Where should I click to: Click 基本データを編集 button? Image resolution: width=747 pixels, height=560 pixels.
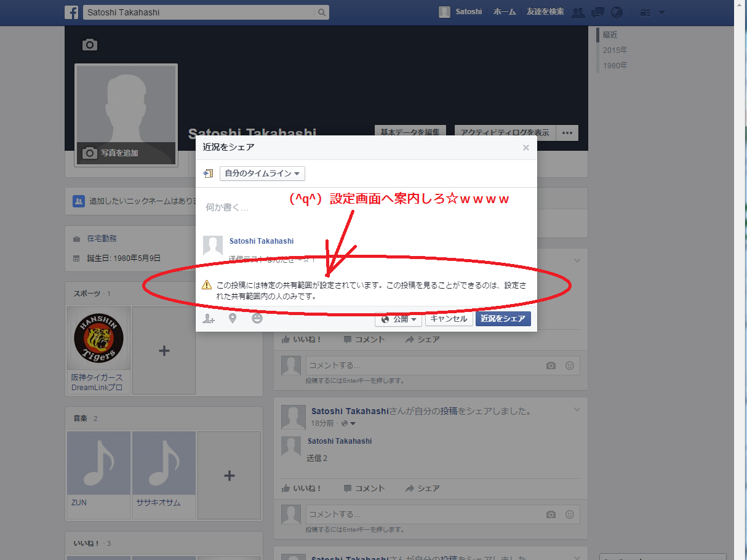click(410, 133)
